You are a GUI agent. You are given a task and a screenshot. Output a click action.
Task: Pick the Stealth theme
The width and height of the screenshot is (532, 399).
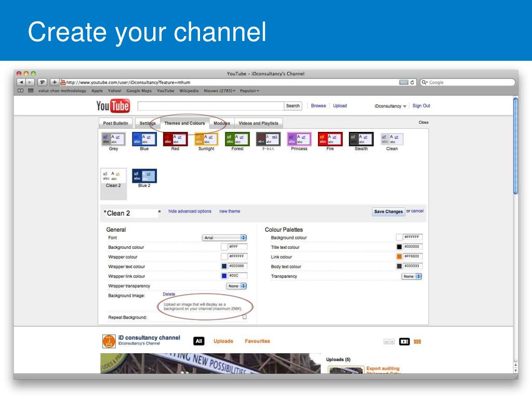[x=361, y=139]
